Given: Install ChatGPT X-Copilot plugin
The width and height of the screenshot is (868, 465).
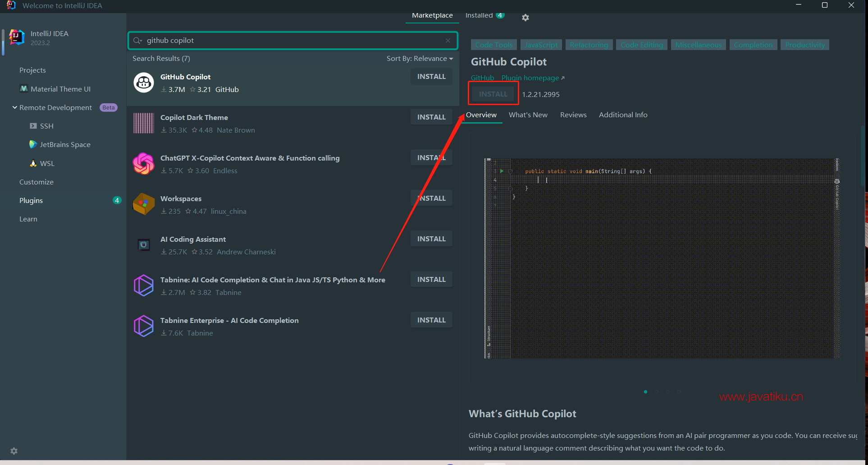Looking at the screenshot, I should click(431, 158).
